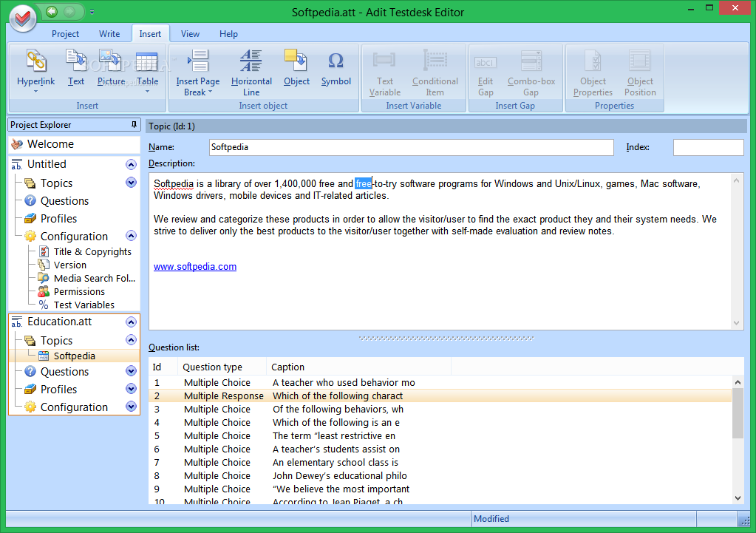The image size is (756, 533).
Task: Click description scrollbar down arrow
Action: coord(736,323)
